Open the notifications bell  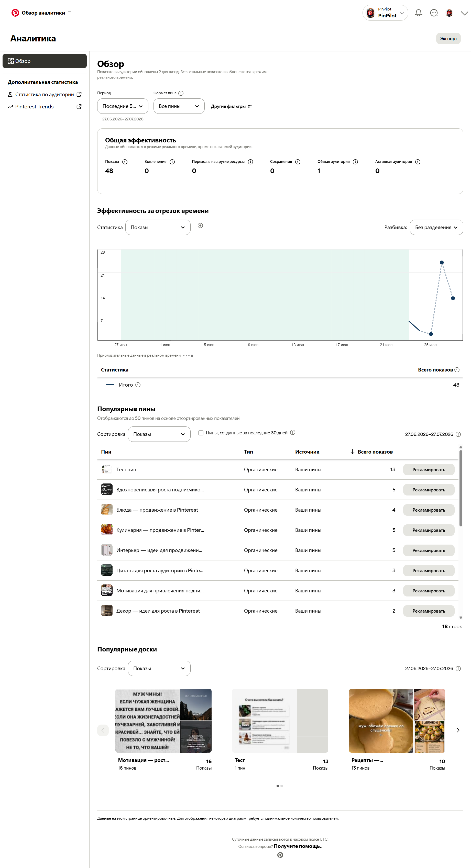tap(418, 13)
